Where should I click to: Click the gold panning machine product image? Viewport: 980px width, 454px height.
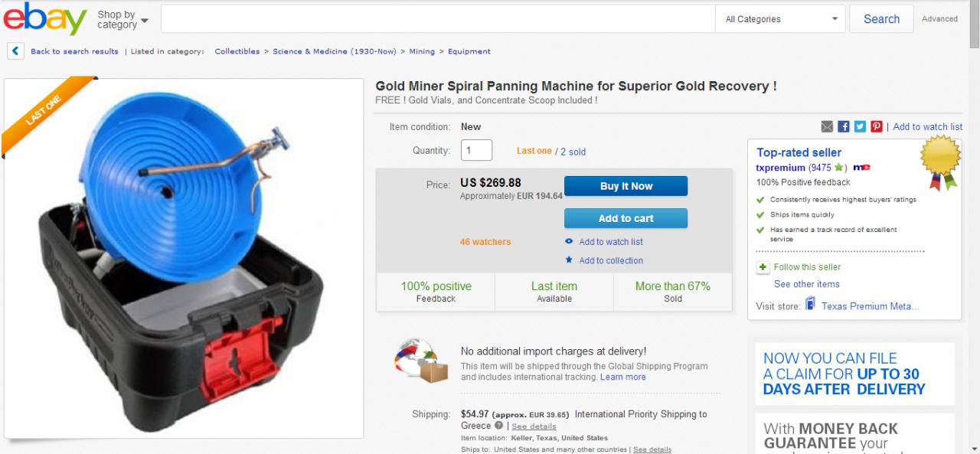click(184, 258)
